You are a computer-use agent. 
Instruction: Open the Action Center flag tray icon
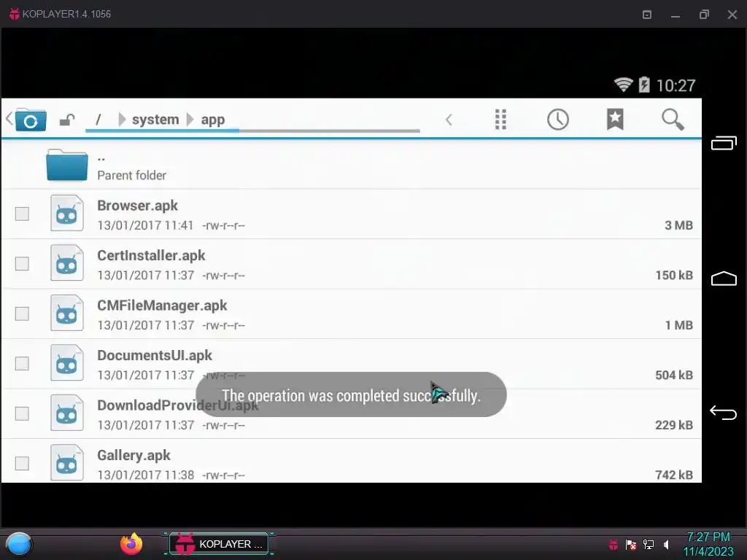pyautogui.click(x=631, y=544)
